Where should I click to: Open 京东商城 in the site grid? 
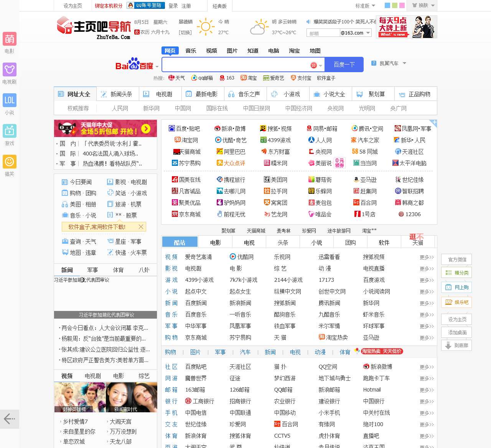(x=186, y=214)
